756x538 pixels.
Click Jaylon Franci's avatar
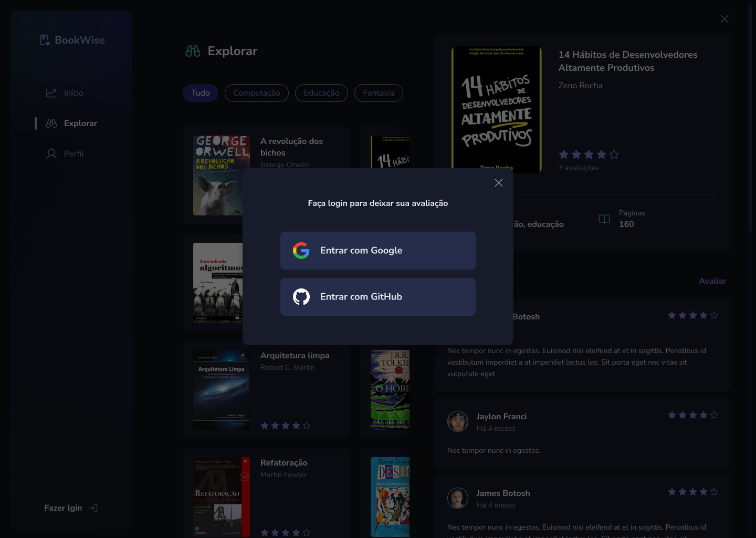coord(458,421)
